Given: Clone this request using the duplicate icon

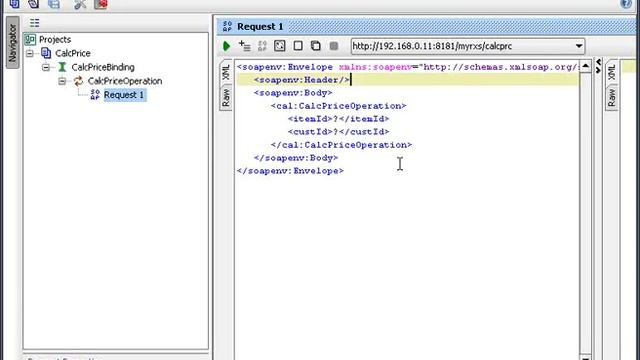Looking at the screenshot, I should pyautogui.click(x=316, y=46).
